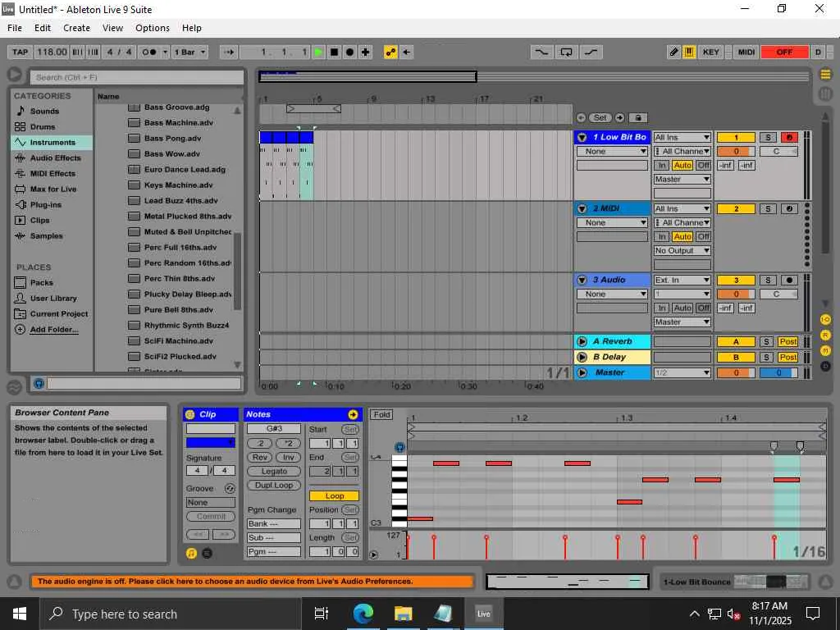The image size is (840, 630).
Task: Disarm track 1 red record arm button
Action: click(x=788, y=137)
